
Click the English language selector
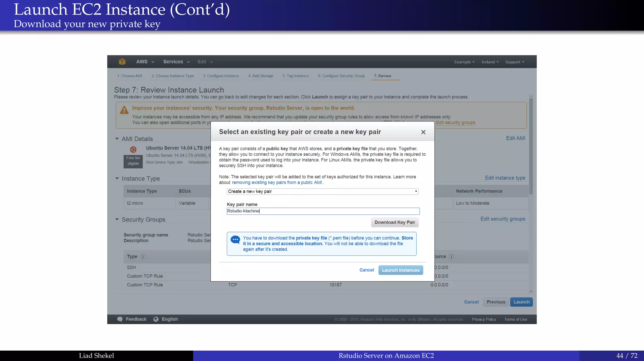[x=170, y=319]
